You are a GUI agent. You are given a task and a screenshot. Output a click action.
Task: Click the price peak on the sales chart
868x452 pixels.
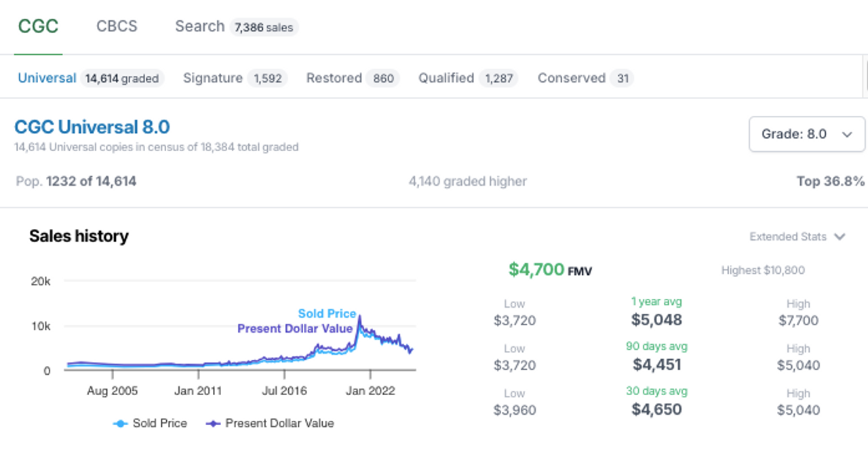[359, 316]
